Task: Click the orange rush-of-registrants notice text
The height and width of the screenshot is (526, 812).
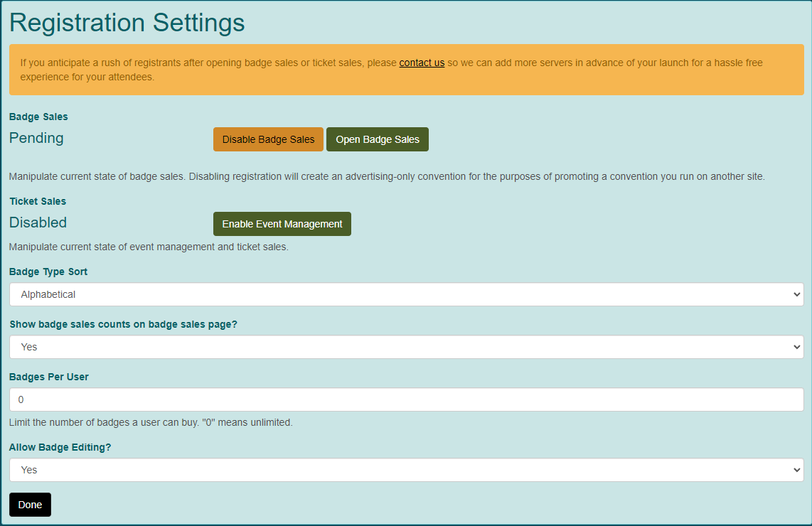Action: [x=392, y=70]
